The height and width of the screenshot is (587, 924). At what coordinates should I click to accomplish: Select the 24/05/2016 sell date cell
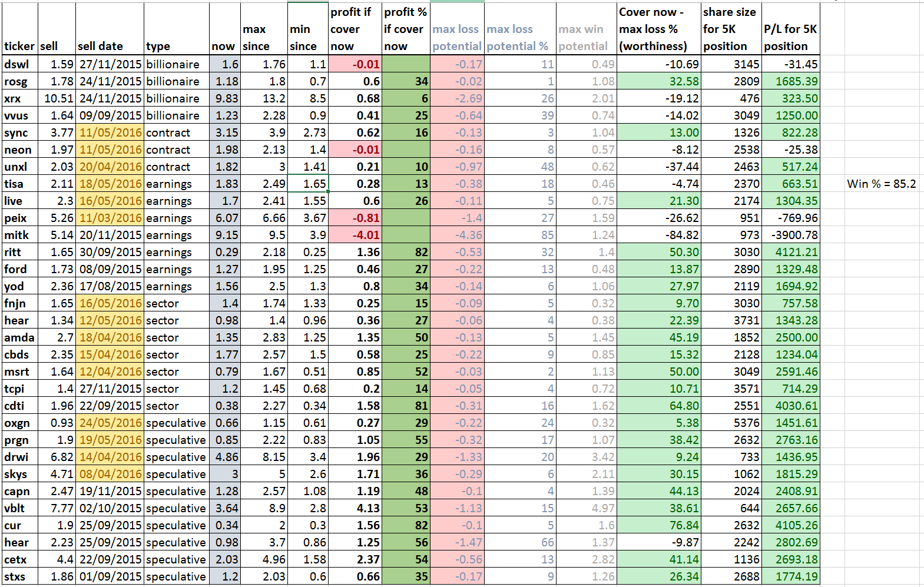pyautogui.click(x=110, y=423)
